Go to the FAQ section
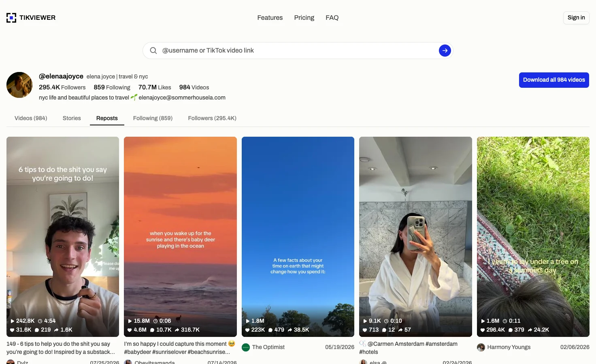The height and width of the screenshot is (364, 596). [x=332, y=18]
